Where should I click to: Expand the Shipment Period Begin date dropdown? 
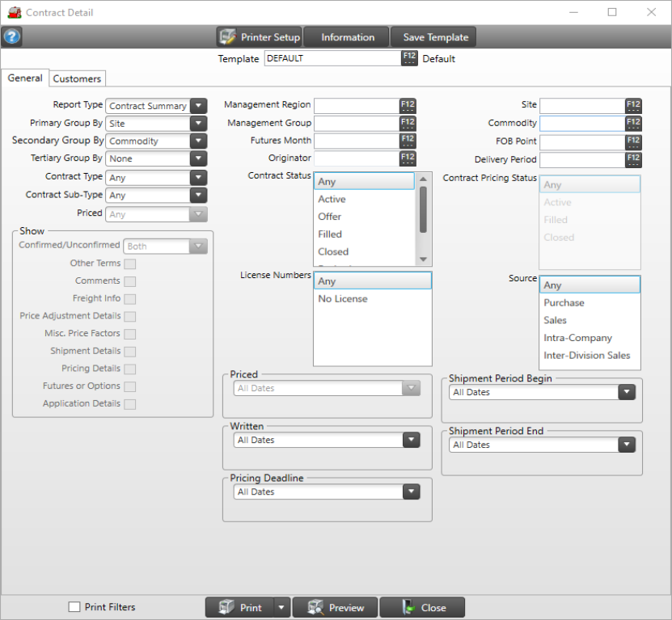tap(626, 392)
